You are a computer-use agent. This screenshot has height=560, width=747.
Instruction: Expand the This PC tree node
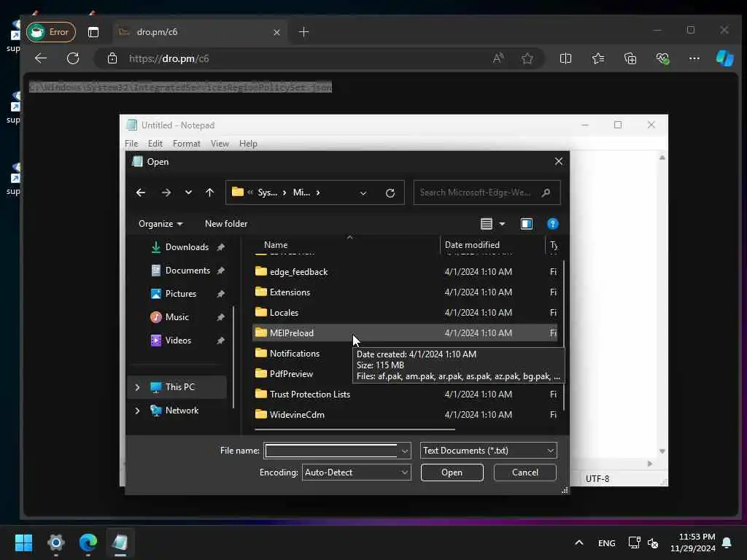click(x=137, y=387)
